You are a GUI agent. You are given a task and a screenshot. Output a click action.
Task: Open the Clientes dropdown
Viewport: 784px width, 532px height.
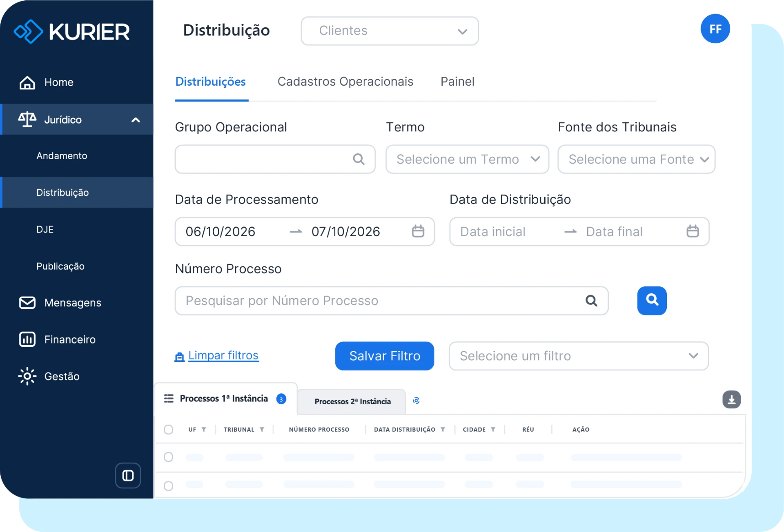point(390,31)
